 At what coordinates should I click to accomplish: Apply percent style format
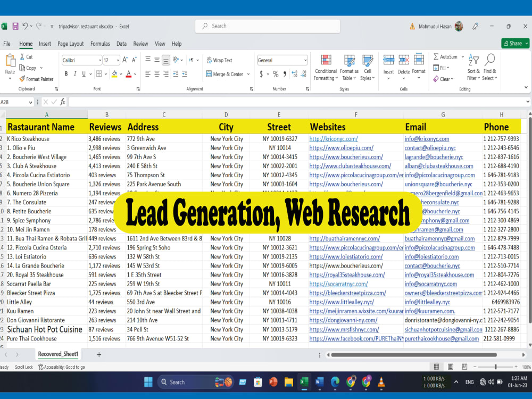[x=276, y=74]
